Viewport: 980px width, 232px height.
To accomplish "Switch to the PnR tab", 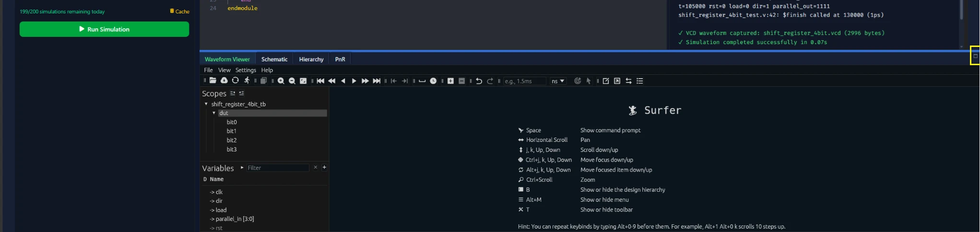I will tap(340, 59).
